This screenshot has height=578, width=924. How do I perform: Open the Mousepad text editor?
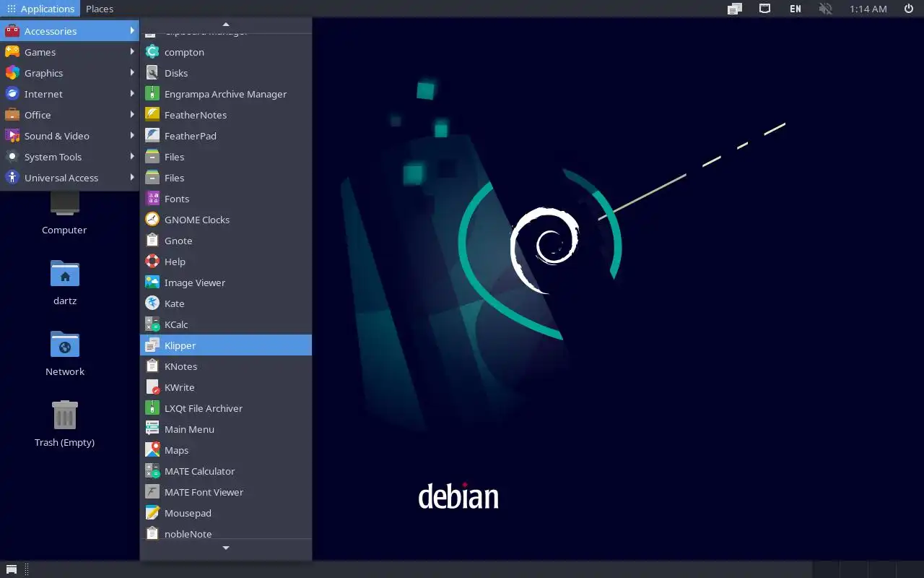tap(226, 513)
